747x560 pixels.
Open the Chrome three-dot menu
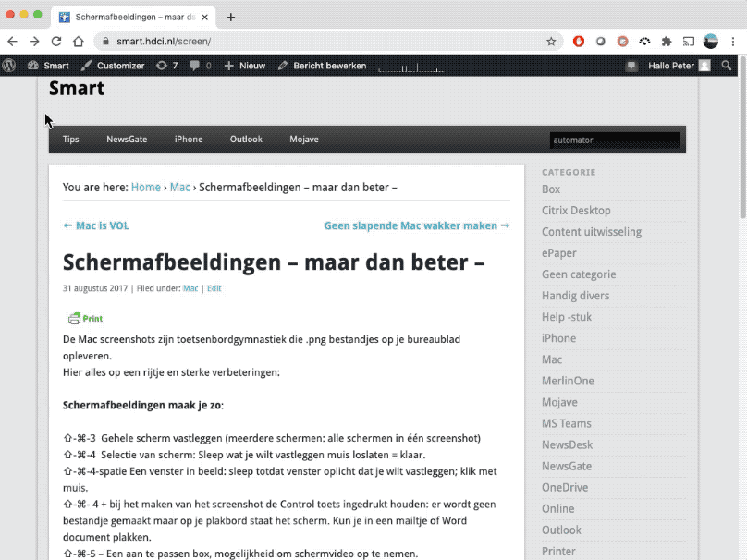click(733, 42)
